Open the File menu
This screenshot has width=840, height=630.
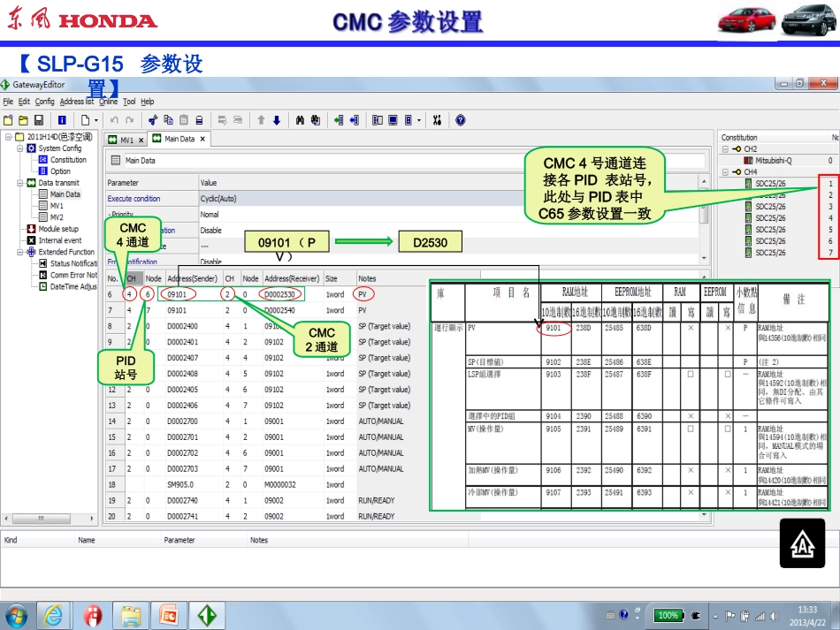click(x=8, y=102)
